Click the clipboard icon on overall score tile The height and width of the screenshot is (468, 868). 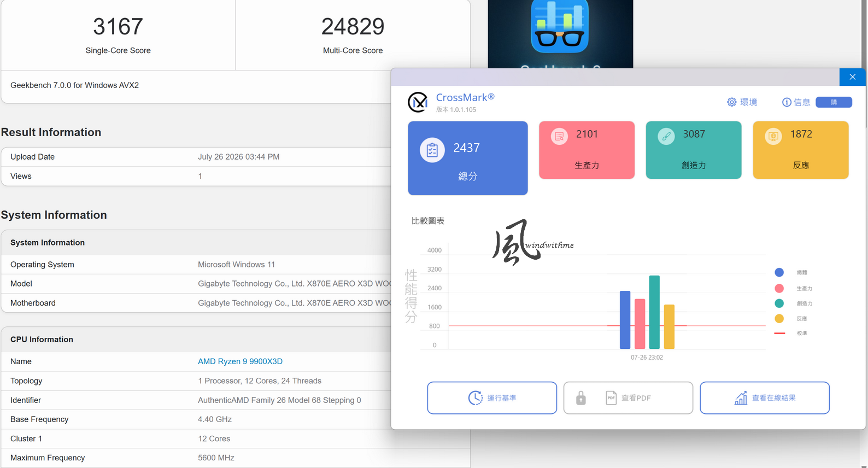pyautogui.click(x=432, y=150)
